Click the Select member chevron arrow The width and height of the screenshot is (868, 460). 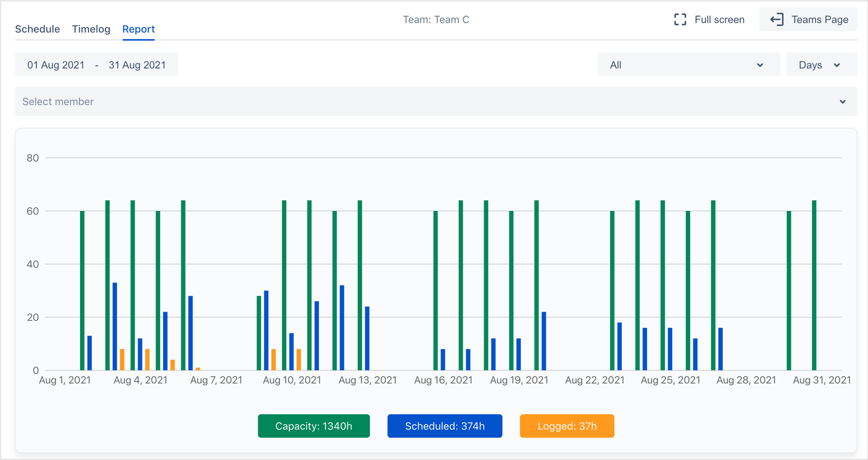pos(843,102)
